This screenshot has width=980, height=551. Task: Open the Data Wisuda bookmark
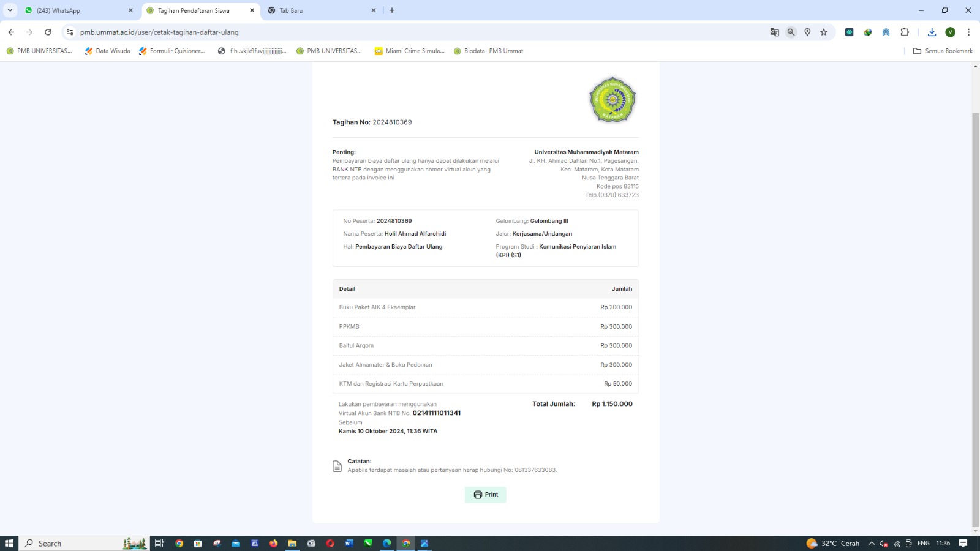pyautogui.click(x=108, y=51)
